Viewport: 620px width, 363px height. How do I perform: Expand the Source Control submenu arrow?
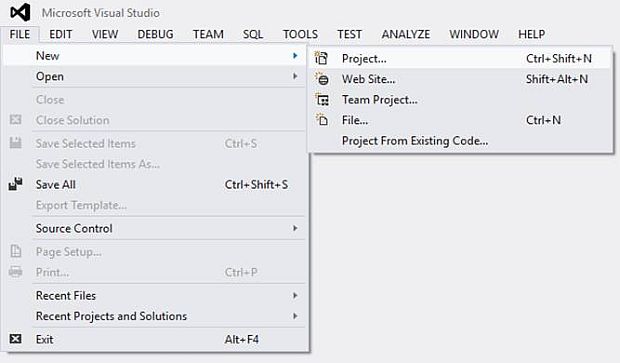pos(295,228)
